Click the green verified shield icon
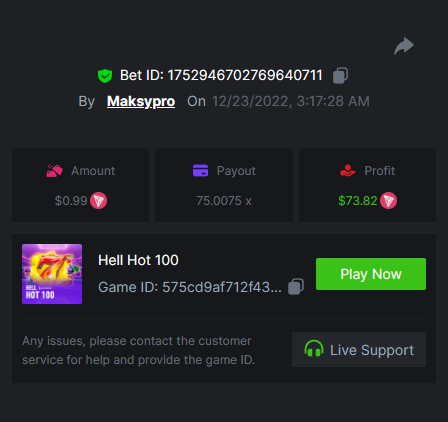 105,76
